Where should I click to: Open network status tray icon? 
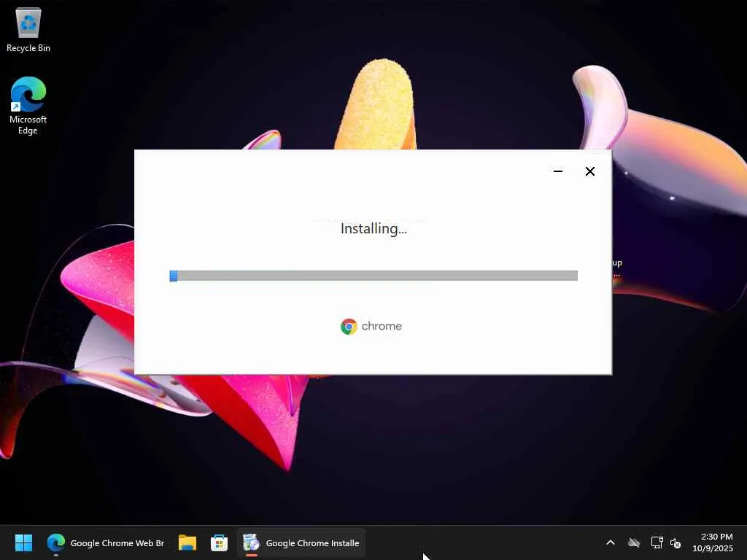[x=657, y=542]
